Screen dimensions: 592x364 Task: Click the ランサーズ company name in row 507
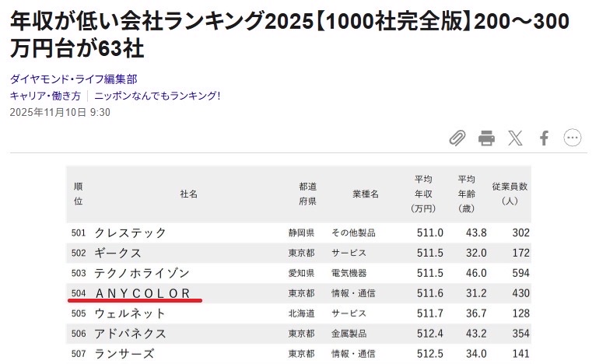tap(124, 354)
